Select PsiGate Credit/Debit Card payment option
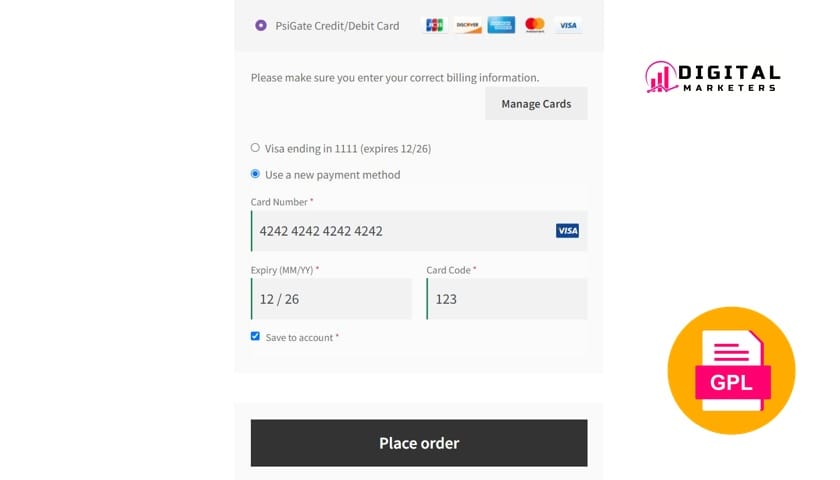Screen dimensions: 840x480 [x=261, y=26]
